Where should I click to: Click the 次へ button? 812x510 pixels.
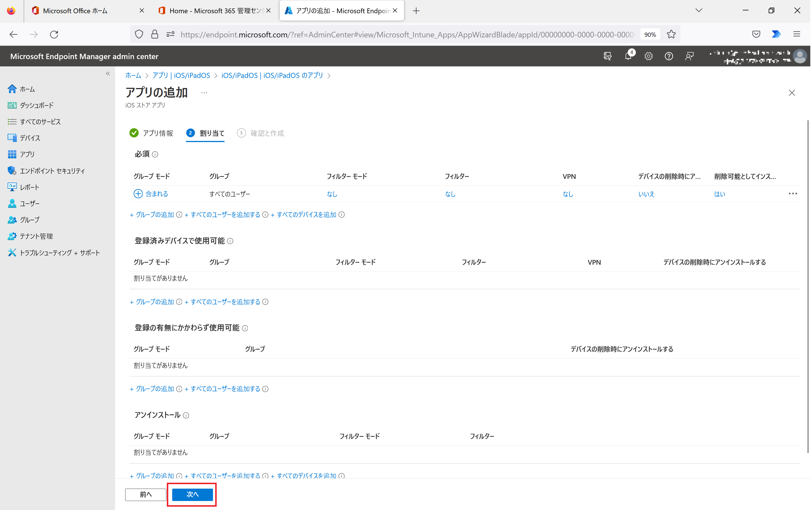tap(192, 495)
